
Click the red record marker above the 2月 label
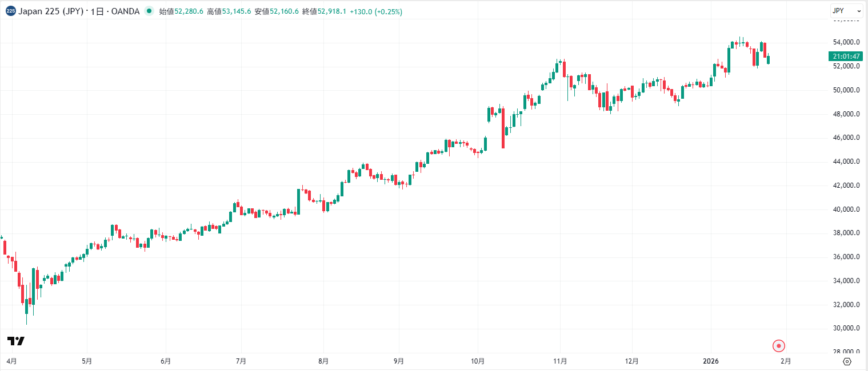coord(778,346)
